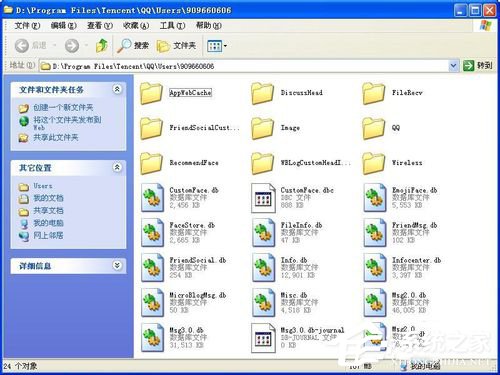This screenshot has width=500, height=375.
Task: Click the 共享此文件夹 link
Action: pyautogui.click(x=55, y=137)
